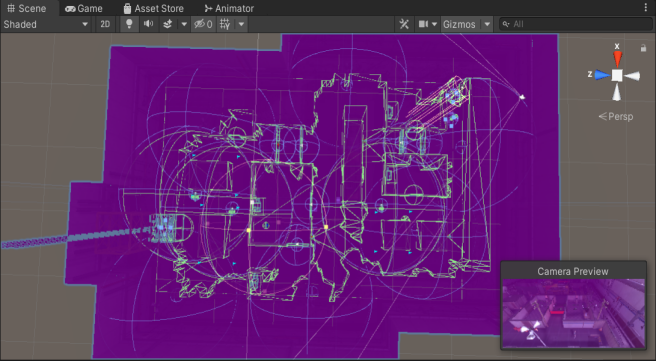Expand the scene camera dropdown arrow

pos(435,24)
